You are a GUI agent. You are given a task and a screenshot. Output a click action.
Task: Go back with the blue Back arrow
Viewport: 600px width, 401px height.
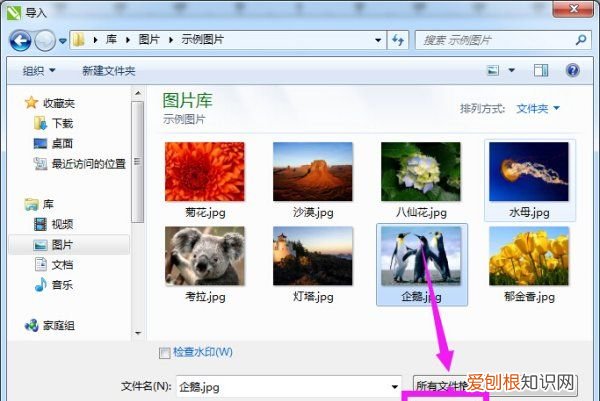pyautogui.click(x=20, y=41)
